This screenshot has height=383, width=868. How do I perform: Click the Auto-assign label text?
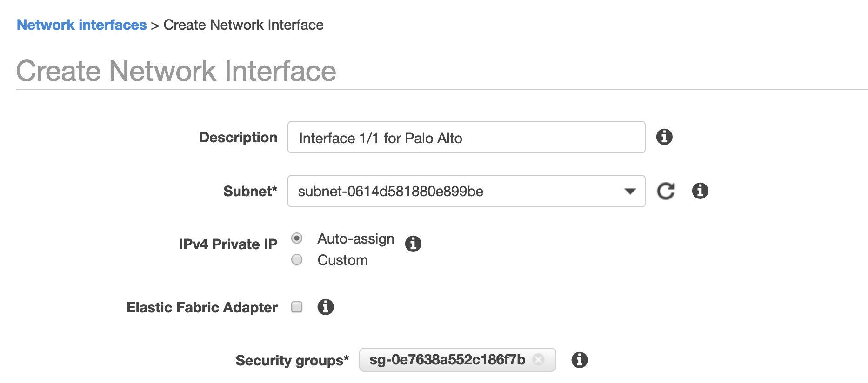point(355,239)
